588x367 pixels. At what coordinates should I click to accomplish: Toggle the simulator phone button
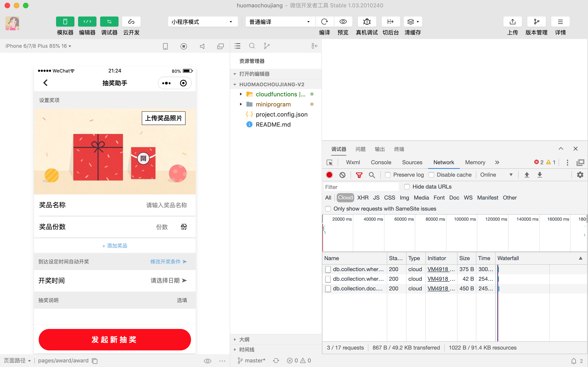tap(65, 22)
